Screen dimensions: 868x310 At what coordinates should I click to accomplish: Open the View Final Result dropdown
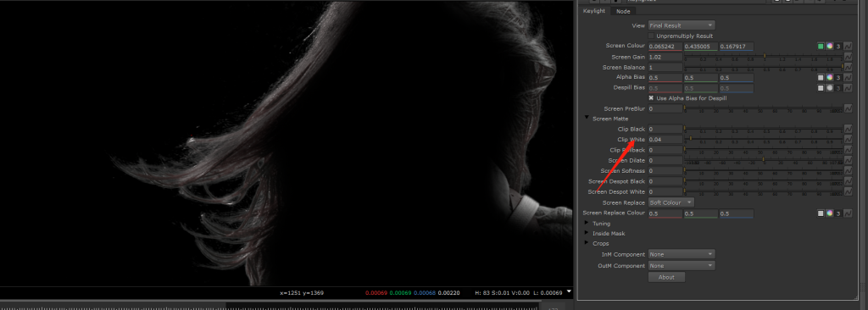pos(682,25)
